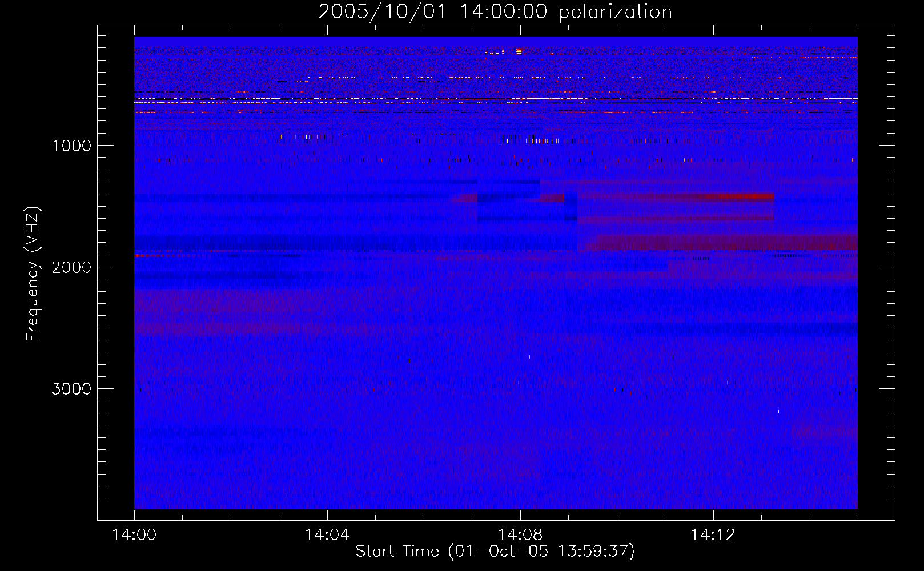The image size is (924, 571).
Task: Click the 14:08 time tick label
Action: click(520, 535)
